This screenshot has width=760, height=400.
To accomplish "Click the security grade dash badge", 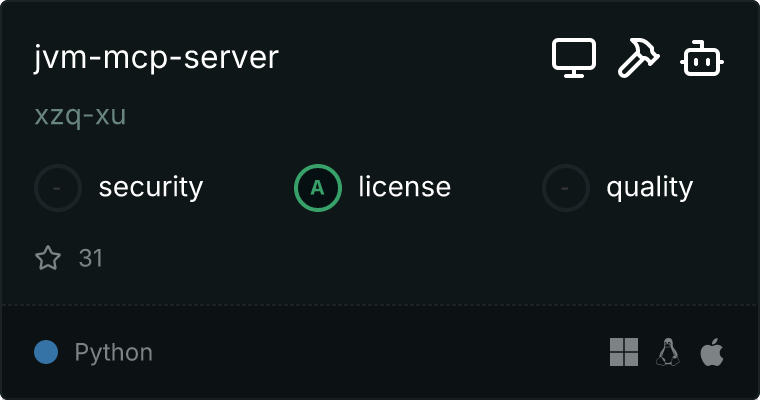I will pyautogui.click(x=59, y=187).
